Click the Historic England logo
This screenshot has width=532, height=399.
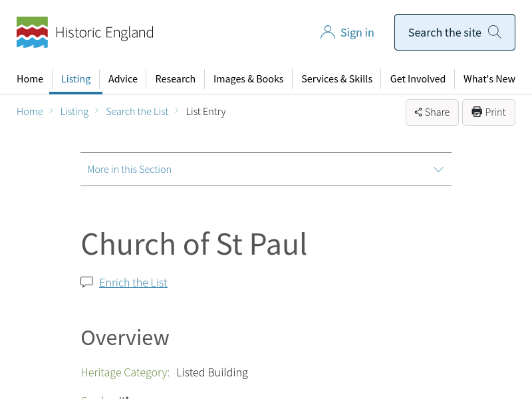[32, 32]
